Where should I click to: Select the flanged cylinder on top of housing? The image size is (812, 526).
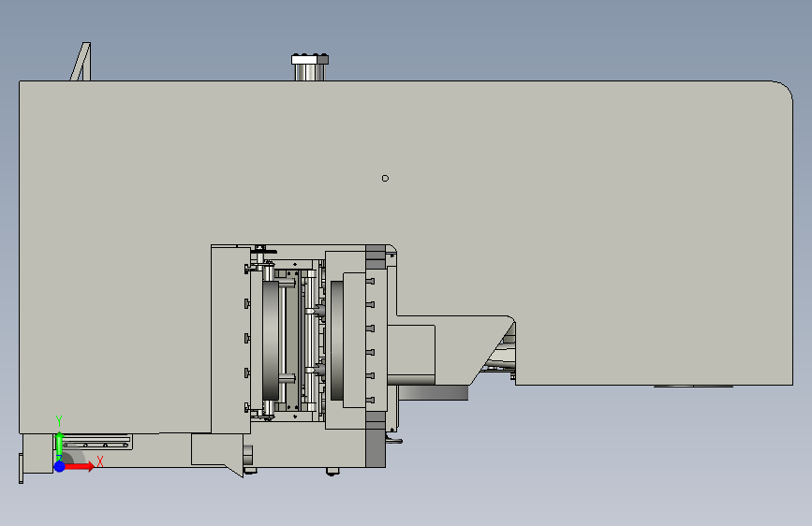pyautogui.click(x=310, y=67)
